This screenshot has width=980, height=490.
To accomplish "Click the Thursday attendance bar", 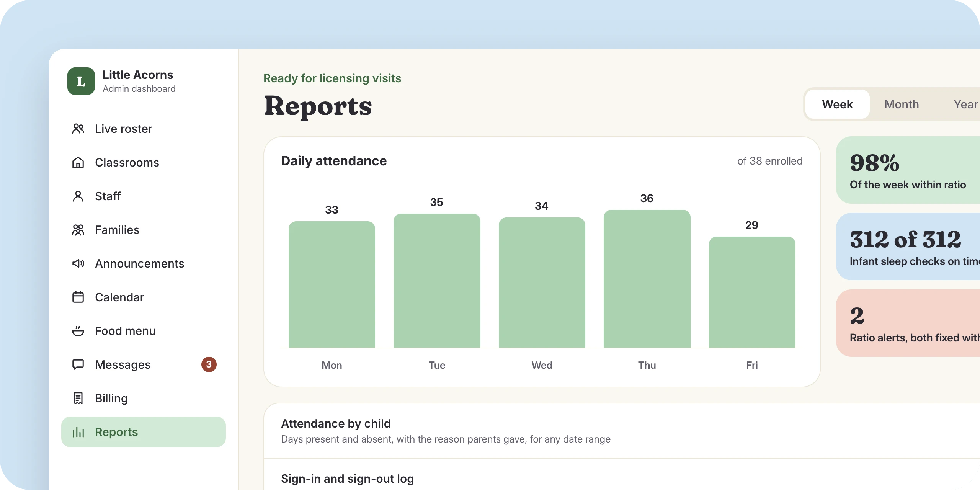I will click(647, 279).
